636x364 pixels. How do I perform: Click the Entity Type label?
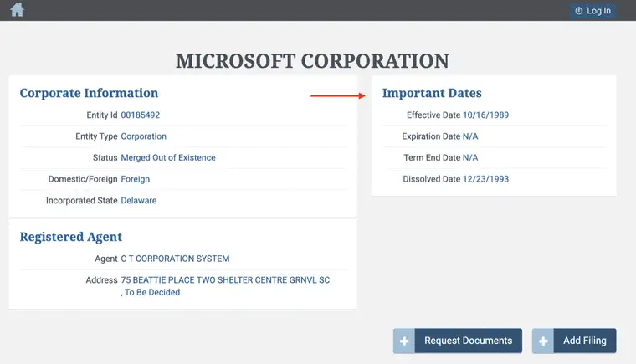[96, 136]
